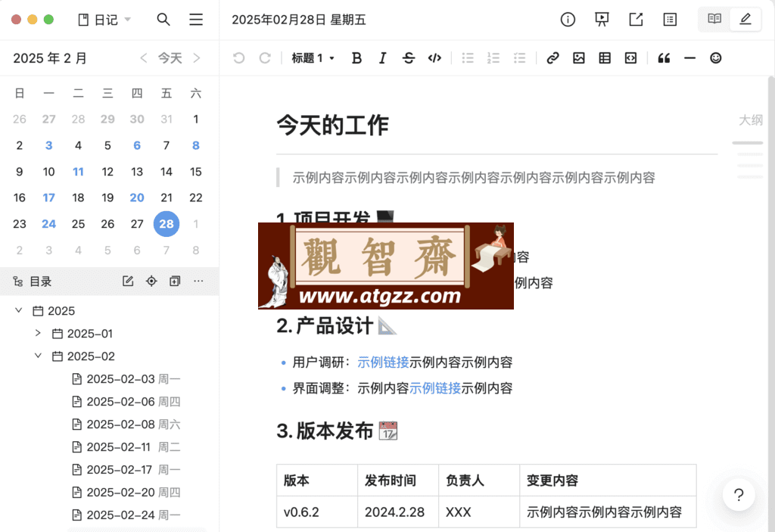Image resolution: width=775 pixels, height=532 pixels.
Task: Collapse the 2025-02 folder
Action: (x=38, y=356)
